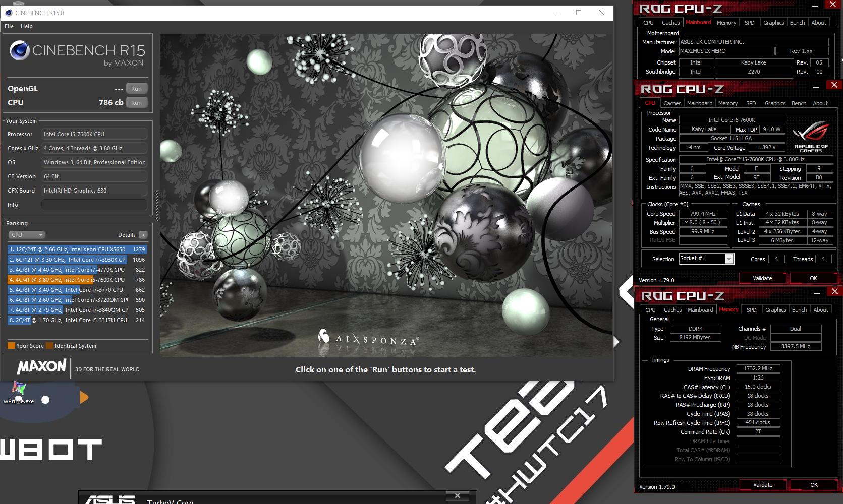Screen dimensions: 843x504
Task: Click Validate in the Memory CPU-Z window
Action: (763, 485)
